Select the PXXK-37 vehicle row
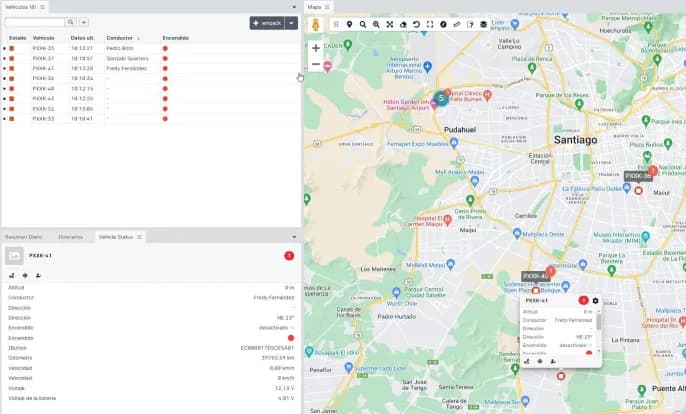Image resolution: width=686 pixels, height=414 pixels. click(150, 58)
